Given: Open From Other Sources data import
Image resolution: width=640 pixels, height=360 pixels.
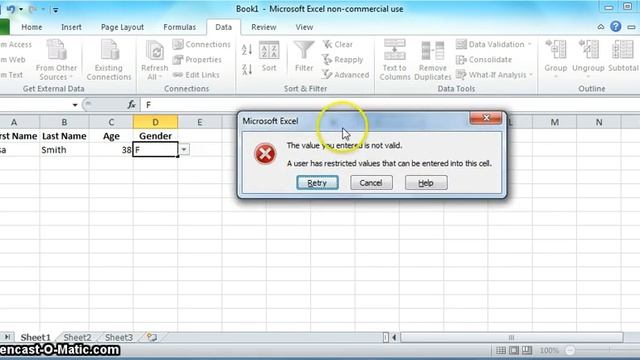Looking at the screenshot, I should (x=56, y=60).
